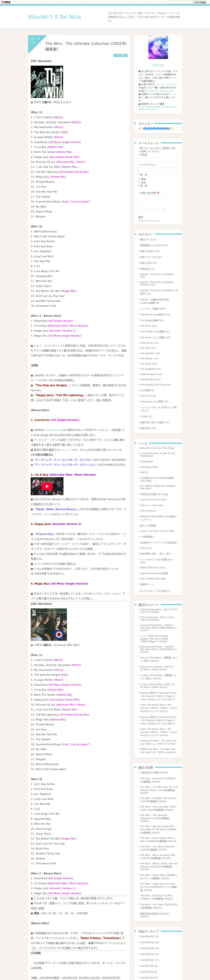
Task: Open the 2025年03月 (41) archive
Action: 149,948
